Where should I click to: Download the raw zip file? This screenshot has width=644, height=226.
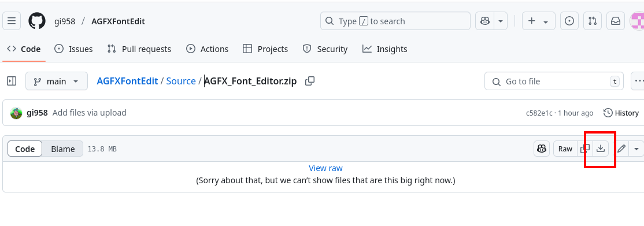(601, 149)
